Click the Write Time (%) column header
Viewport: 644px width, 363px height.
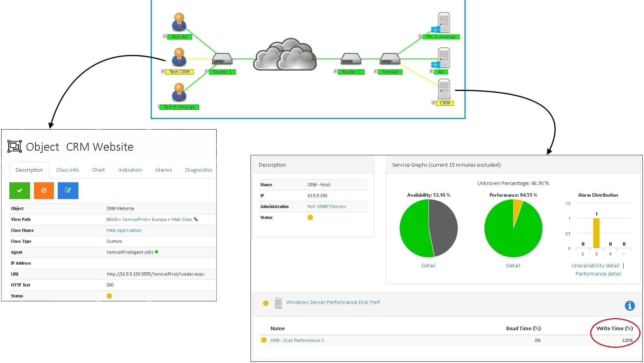615,328
